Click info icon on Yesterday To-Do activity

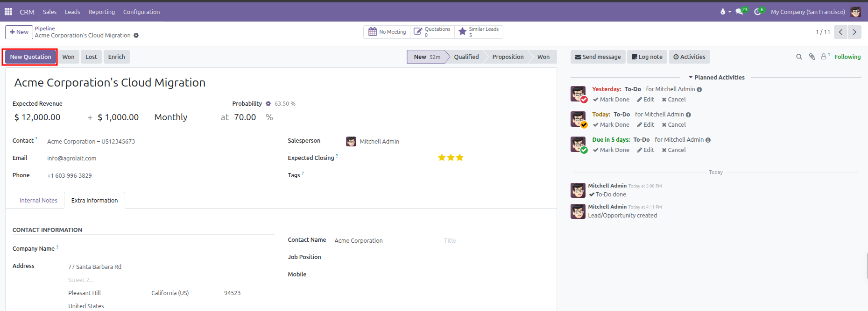pyautogui.click(x=699, y=89)
